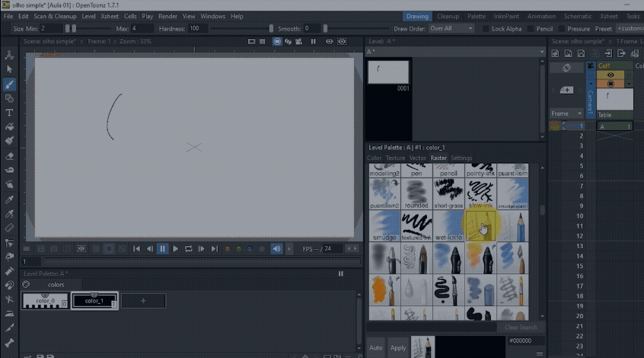644x358 pixels.
Task: Enable the Lock Alpha checkbox
Action: point(486,29)
